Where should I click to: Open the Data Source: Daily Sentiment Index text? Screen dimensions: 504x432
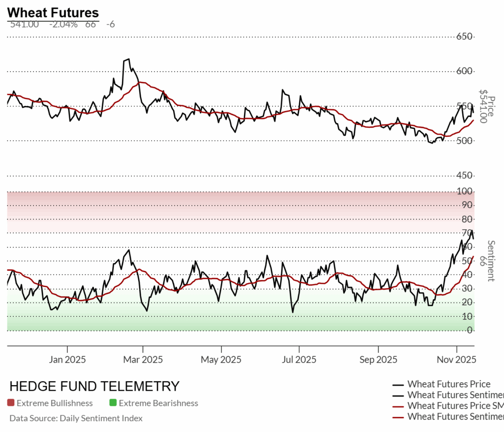(x=76, y=418)
